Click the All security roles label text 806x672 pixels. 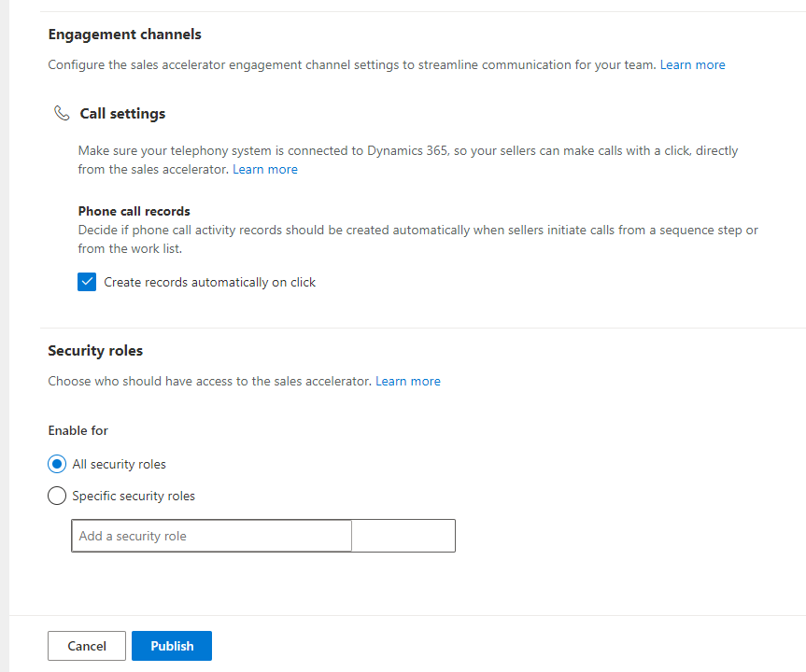(x=120, y=465)
